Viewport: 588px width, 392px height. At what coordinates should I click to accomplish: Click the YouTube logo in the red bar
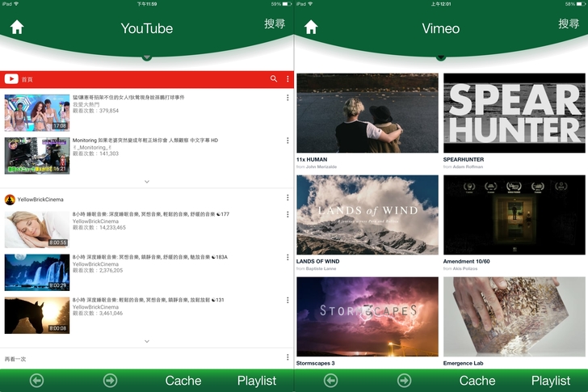tap(11, 78)
